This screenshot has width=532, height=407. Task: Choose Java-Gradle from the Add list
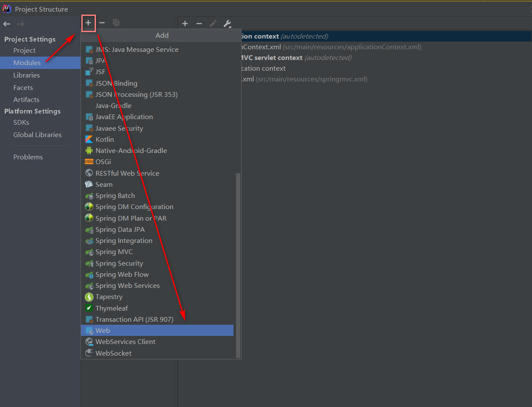click(x=158, y=105)
